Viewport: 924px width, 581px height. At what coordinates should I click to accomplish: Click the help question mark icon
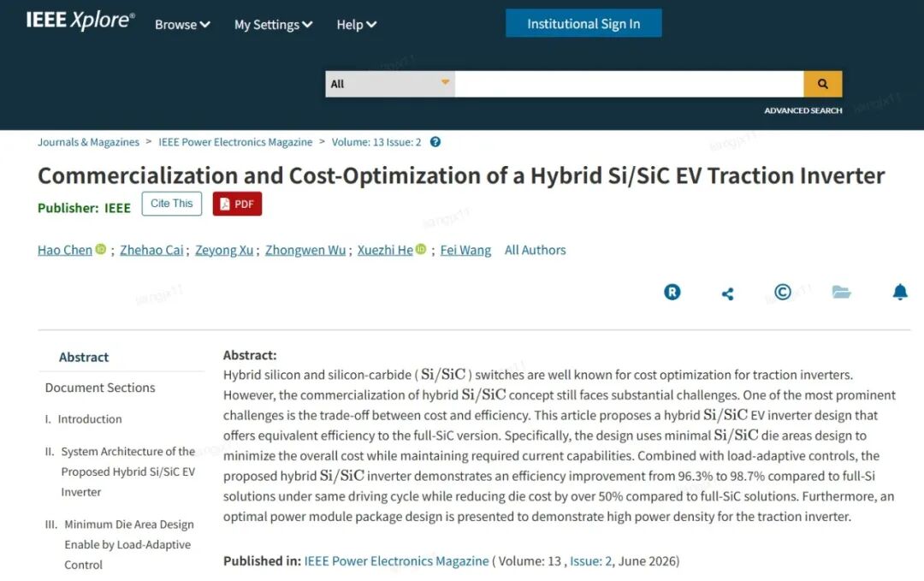coord(435,142)
